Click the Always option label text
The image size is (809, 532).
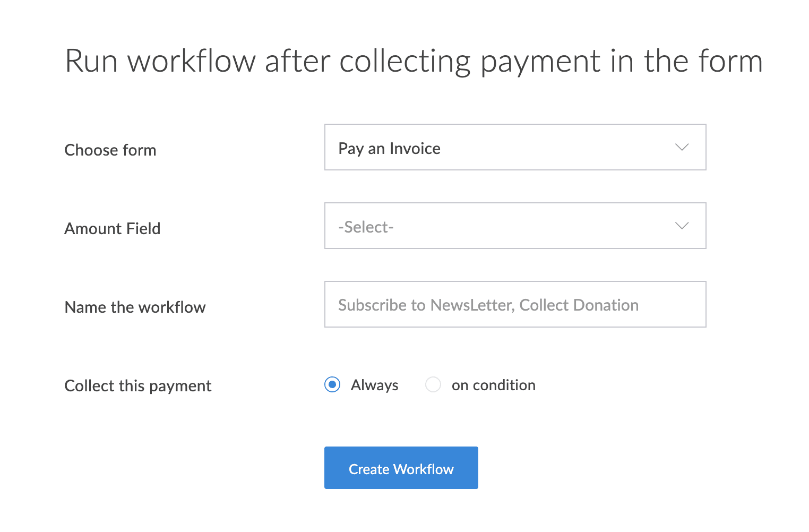tap(374, 385)
